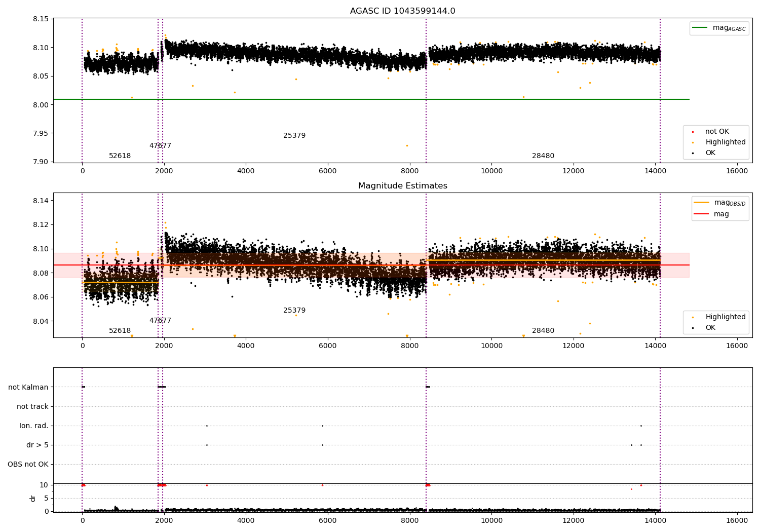Click obsid label 47677 in the Magnitude Estimates panel

click(160, 321)
